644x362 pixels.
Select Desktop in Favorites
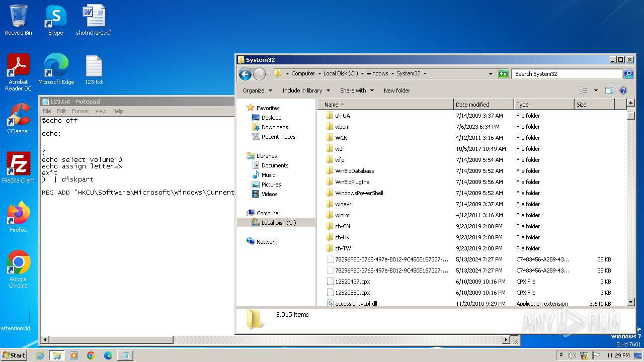coord(271,118)
